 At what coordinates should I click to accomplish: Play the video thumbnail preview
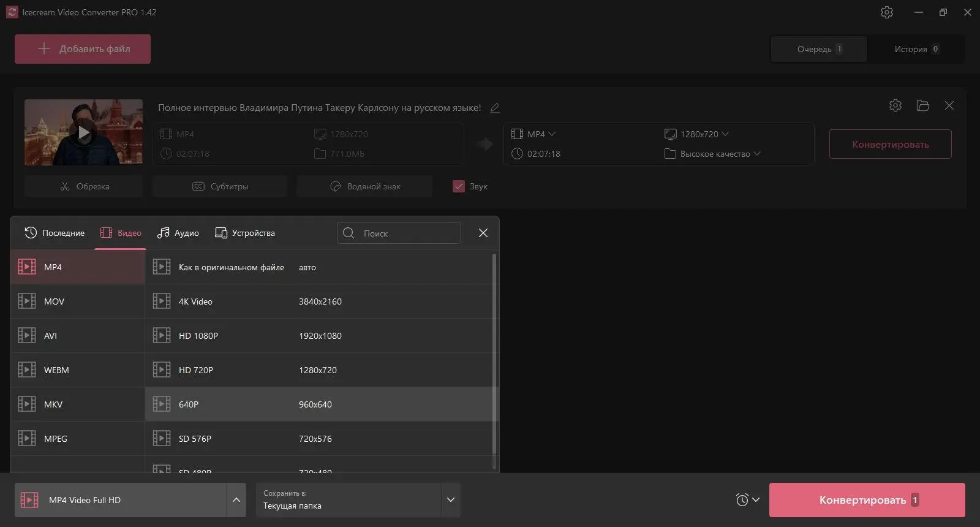tap(84, 132)
